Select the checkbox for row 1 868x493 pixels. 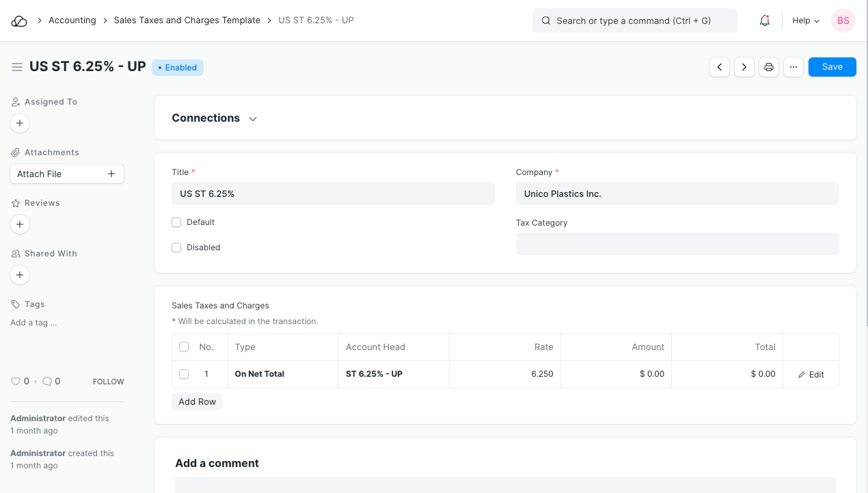point(183,374)
